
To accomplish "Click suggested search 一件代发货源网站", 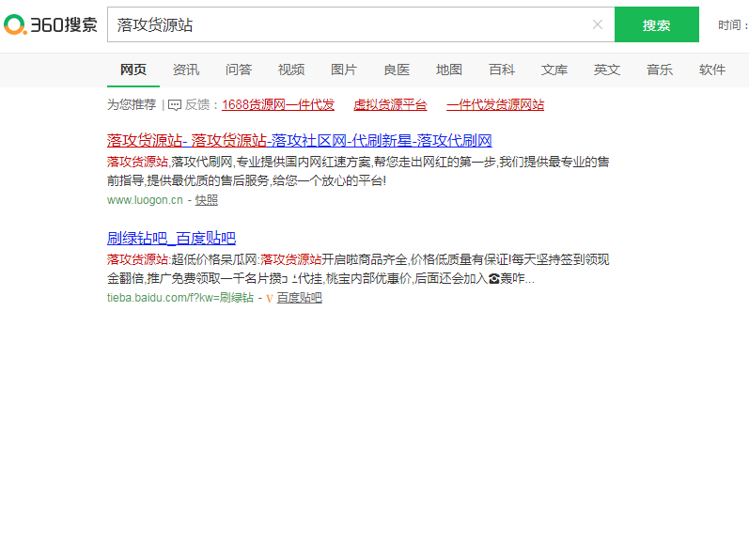I will [x=495, y=104].
